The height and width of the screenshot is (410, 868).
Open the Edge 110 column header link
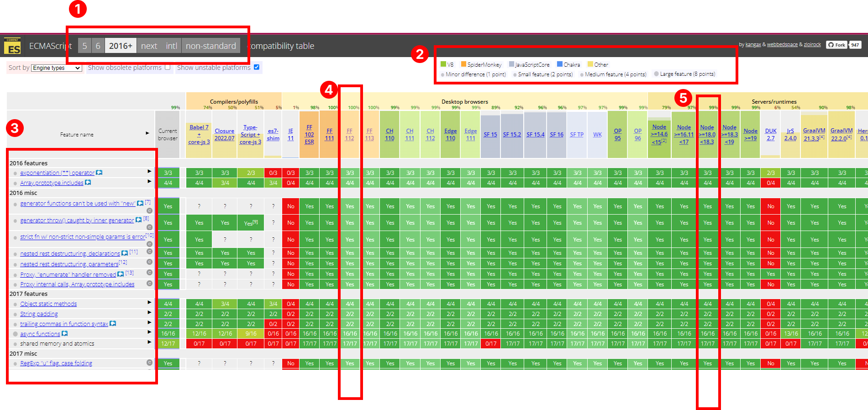tap(451, 135)
